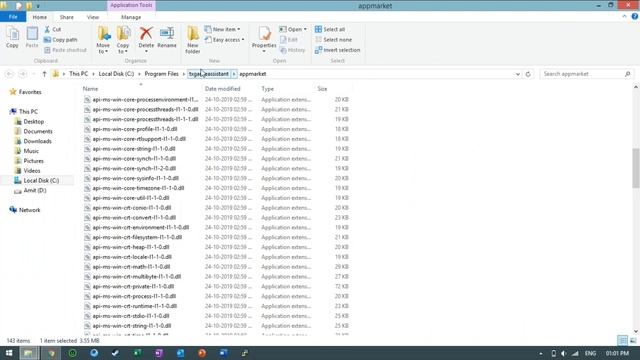This screenshot has width=640, height=360.
Task: Open the Move to menu
Action: [103, 40]
